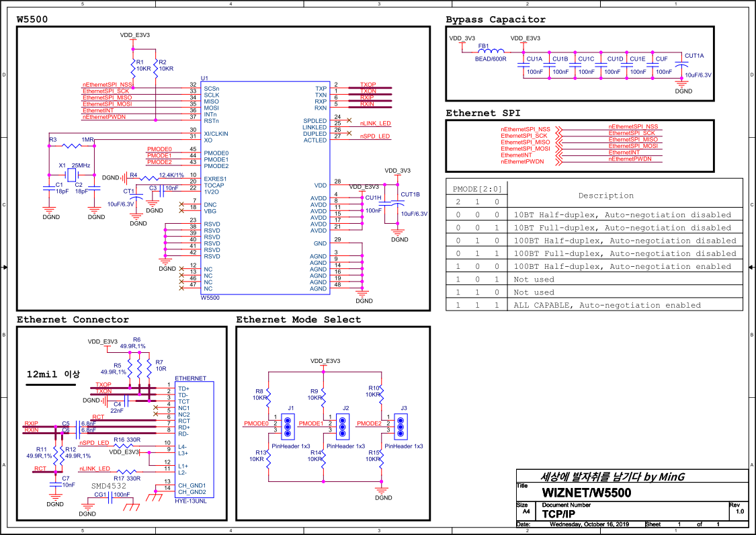756x535 pixels.
Task: Click the 'Bypass Capacitor' section title
Action: (x=495, y=19)
